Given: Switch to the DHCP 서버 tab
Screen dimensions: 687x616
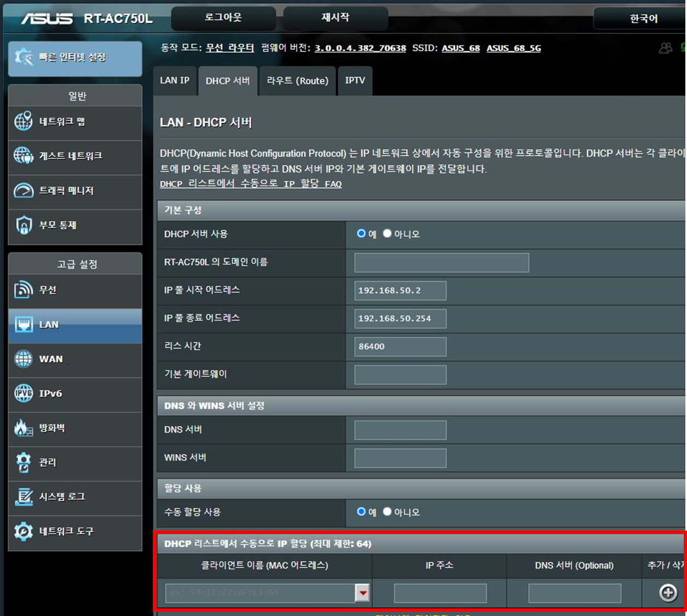Looking at the screenshot, I should click(x=228, y=80).
